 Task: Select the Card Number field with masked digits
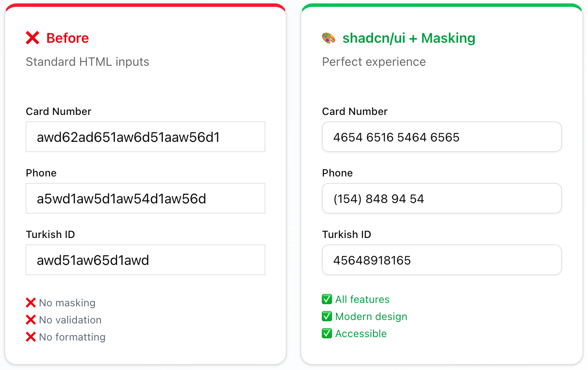(x=441, y=137)
